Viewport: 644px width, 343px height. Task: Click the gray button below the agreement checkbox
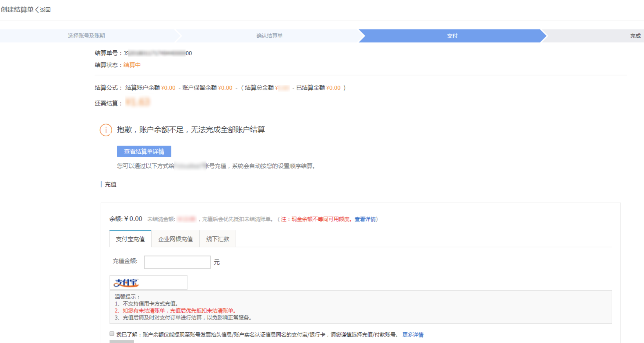pyautogui.click(x=122, y=341)
